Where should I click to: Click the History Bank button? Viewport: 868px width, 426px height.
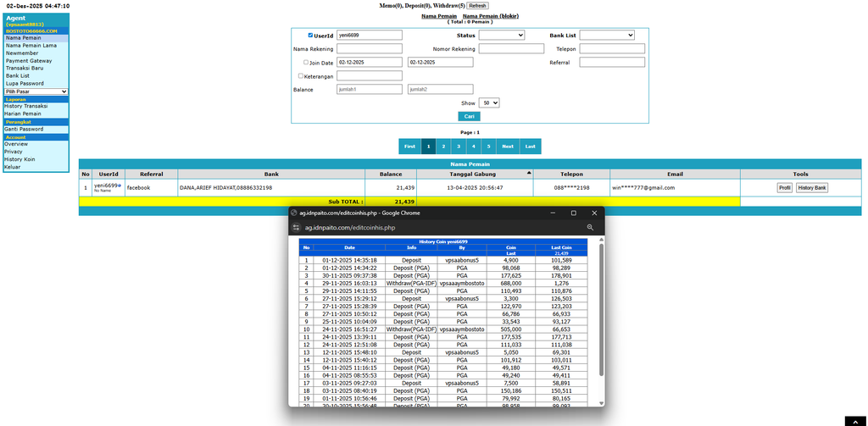(x=812, y=188)
